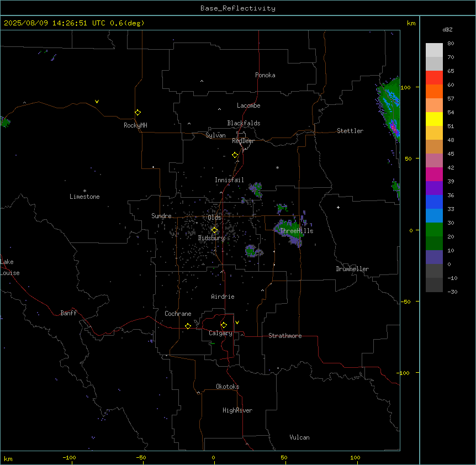
Task: Select the Olds label
Action: (214, 218)
